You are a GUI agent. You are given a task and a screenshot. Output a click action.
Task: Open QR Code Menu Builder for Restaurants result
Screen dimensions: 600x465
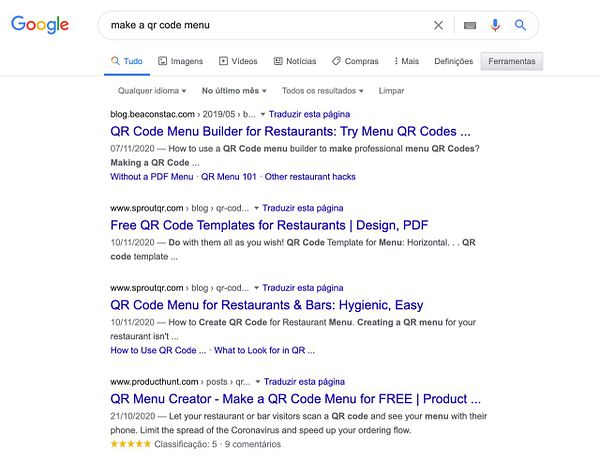[x=290, y=131]
